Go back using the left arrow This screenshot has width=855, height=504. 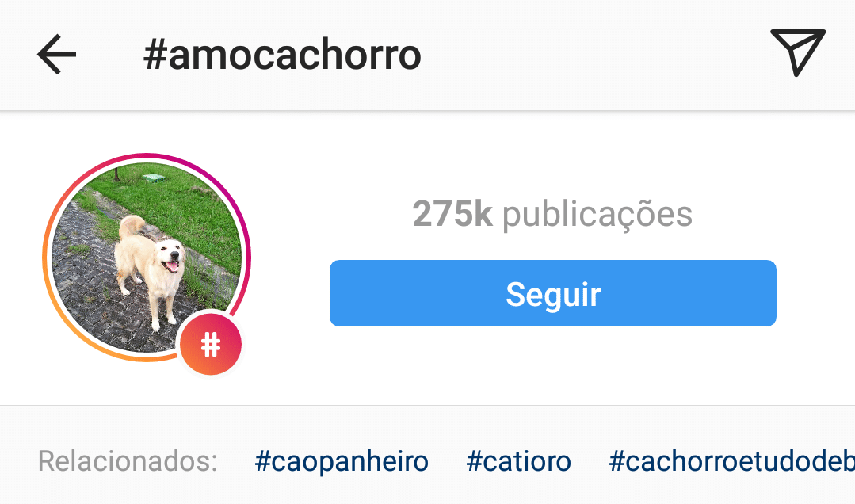(56, 54)
